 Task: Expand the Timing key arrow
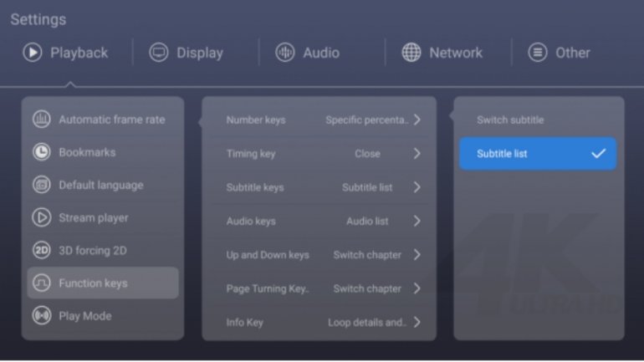click(x=417, y=154)
